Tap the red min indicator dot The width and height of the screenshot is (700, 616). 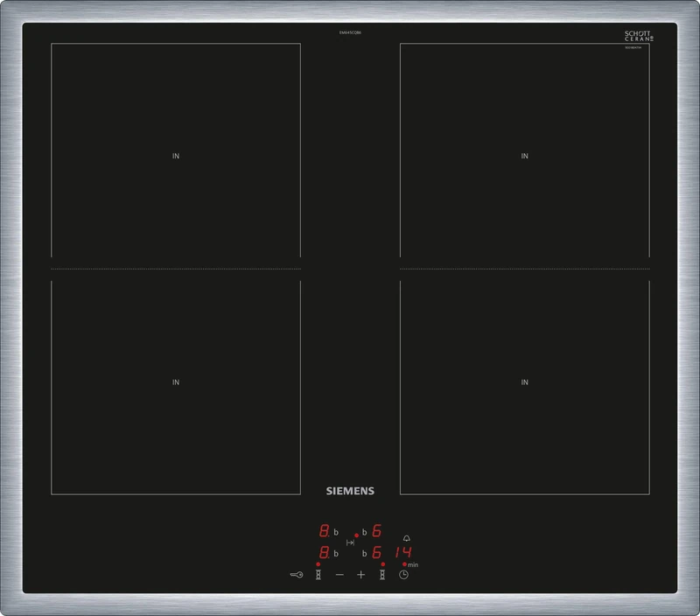tap(404, 563)
